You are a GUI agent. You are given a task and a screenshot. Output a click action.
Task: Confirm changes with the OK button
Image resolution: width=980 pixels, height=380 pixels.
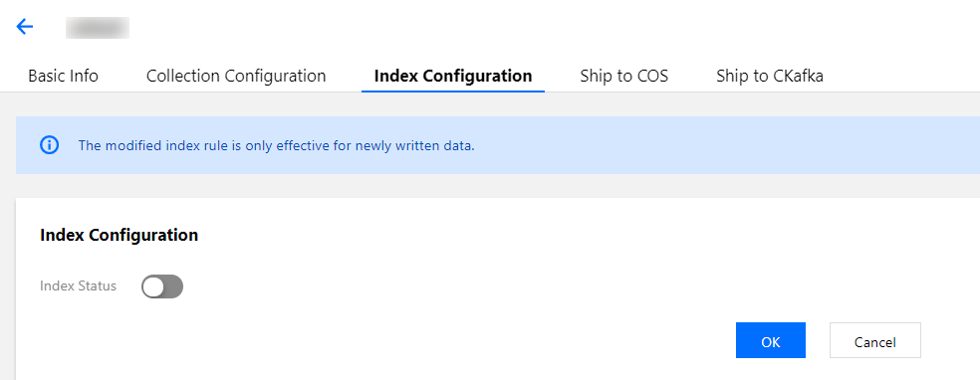(x=771, y=340)
